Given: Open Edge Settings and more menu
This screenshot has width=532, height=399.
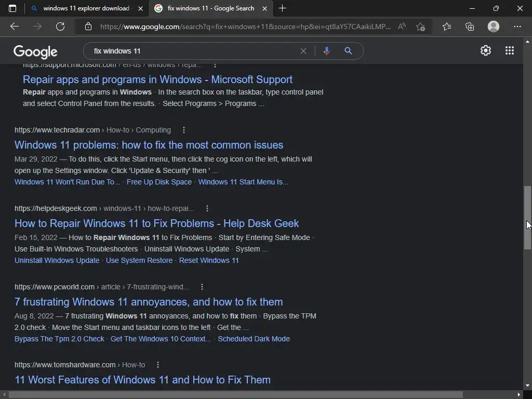Looking at the screenshot, I should 517,26.
